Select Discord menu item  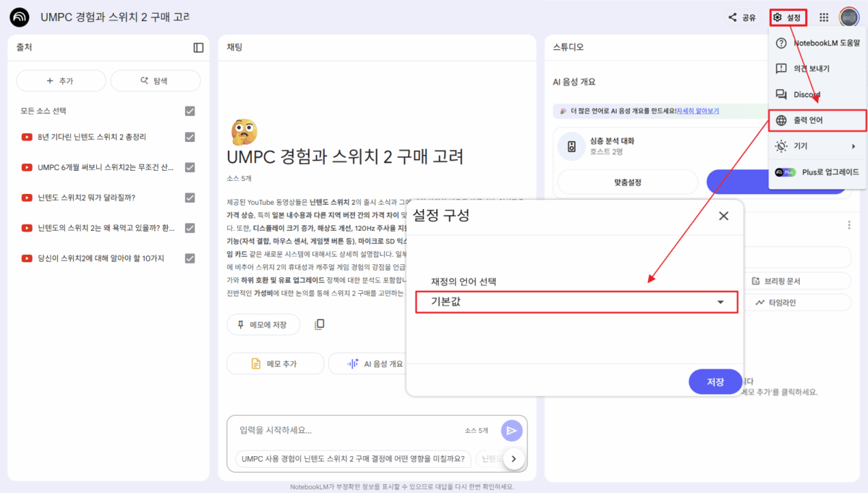pos(817,94)
